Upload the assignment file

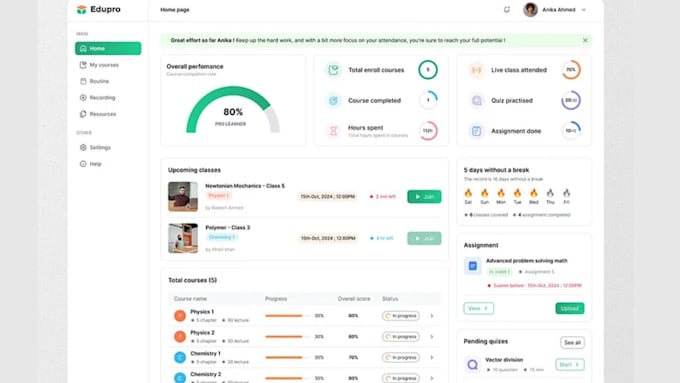click(x=570, y=308)
